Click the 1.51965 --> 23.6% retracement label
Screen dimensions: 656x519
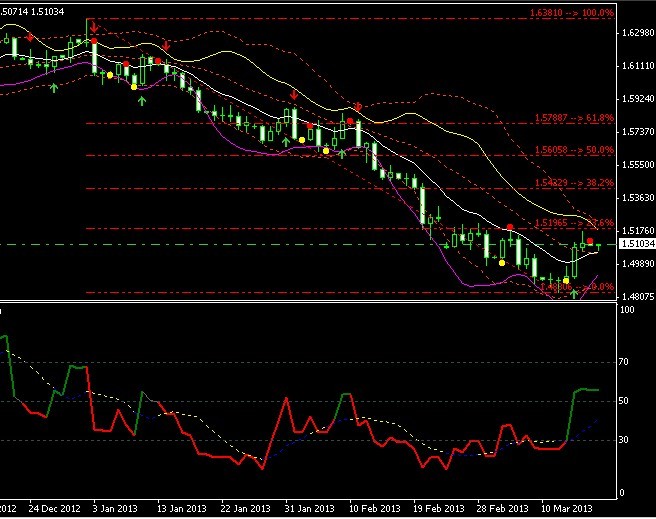tap(574, 223)
